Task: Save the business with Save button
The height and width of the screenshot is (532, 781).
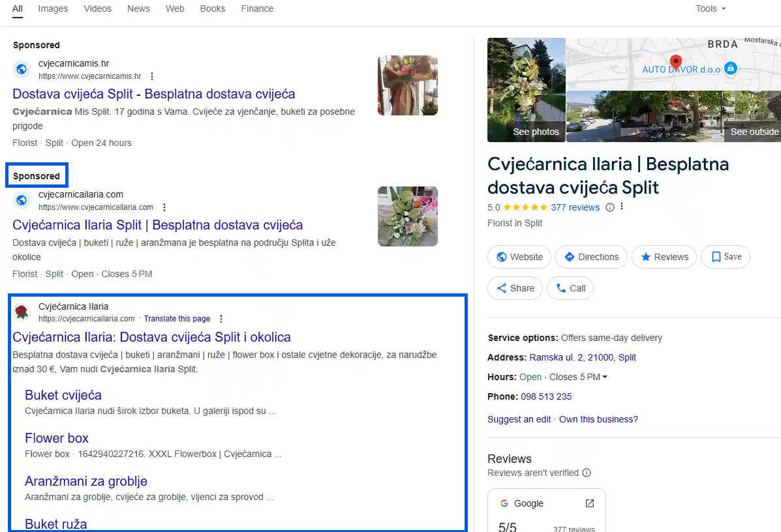Action: [726, 257]
